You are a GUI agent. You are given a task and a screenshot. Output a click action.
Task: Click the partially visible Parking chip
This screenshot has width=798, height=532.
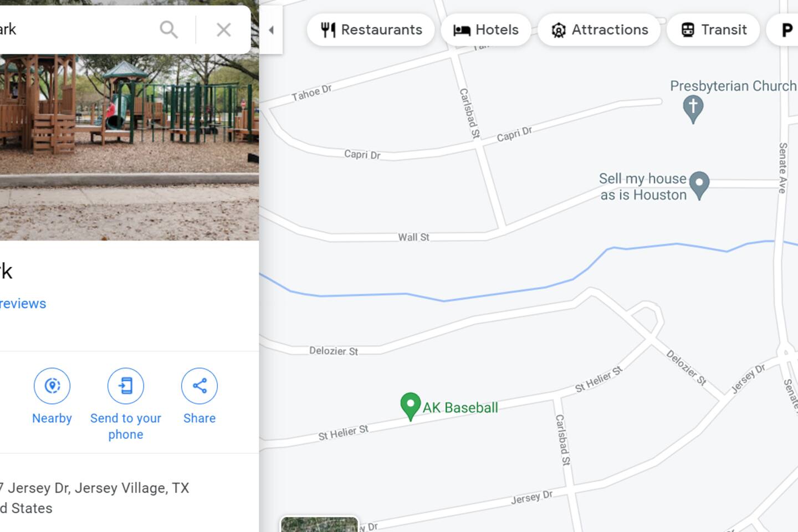click(782, 30)
